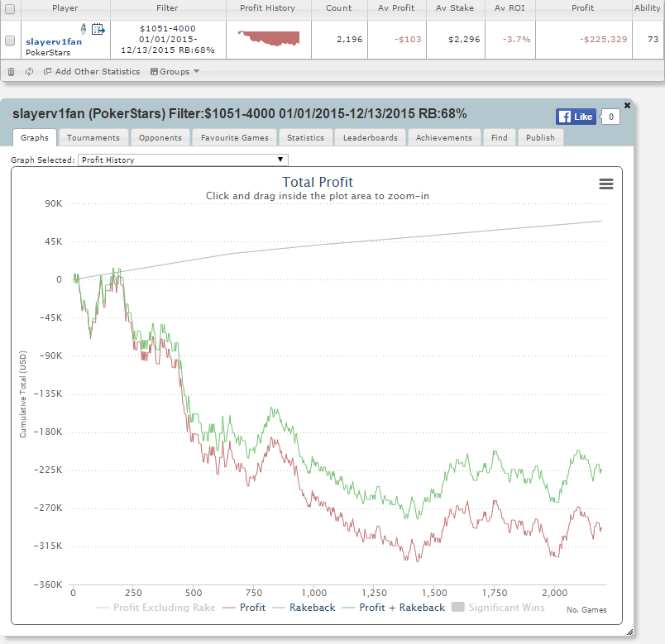
Task: Expand the Groups dropdown menu
Action: coord(175,71)
